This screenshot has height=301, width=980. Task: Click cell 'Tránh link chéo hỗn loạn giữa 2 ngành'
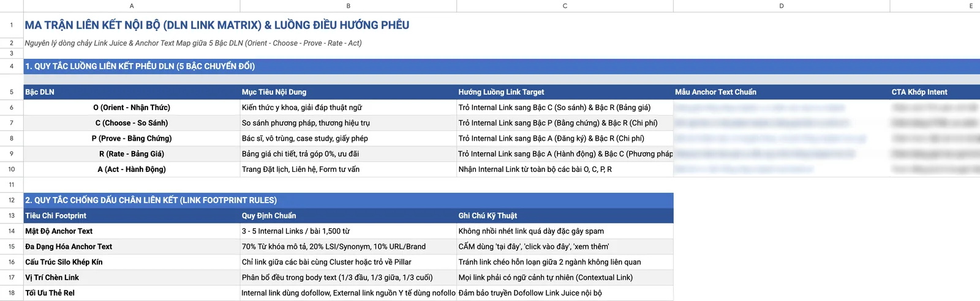pos(565,262)
